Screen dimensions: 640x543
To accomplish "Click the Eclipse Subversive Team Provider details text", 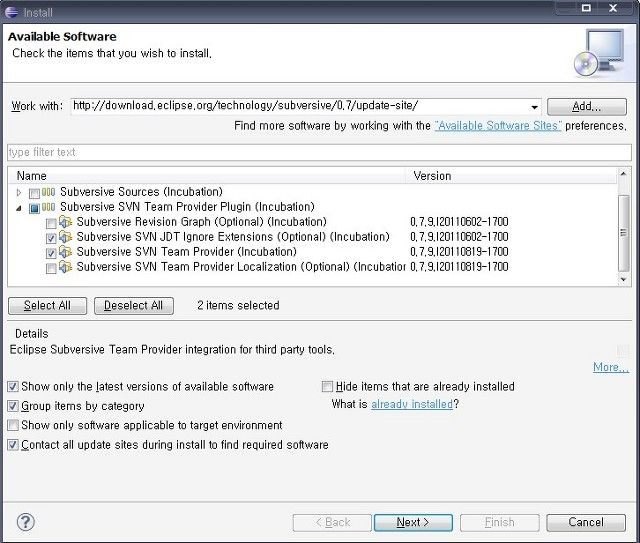I will coord(172,349).
